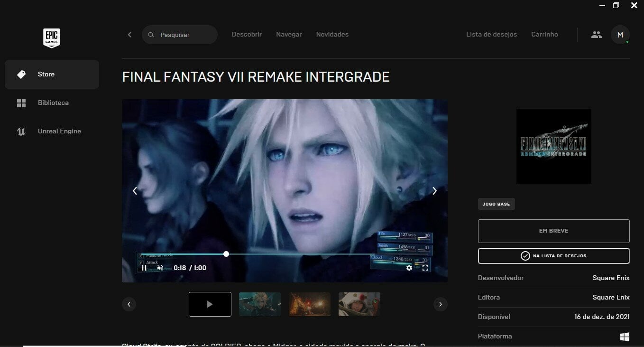Close the Epic Games Launcher window
This screenshot has height=347, width=644.
[x=635, y=6]
